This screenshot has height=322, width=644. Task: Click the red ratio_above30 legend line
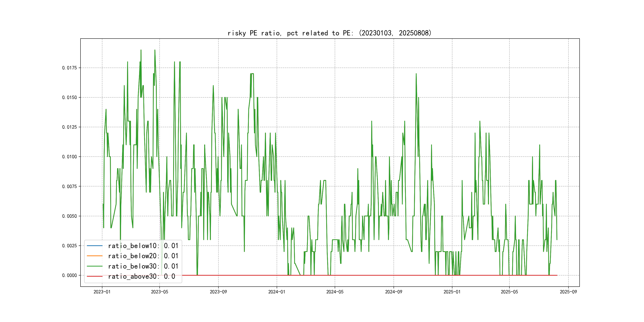(94, 276)
